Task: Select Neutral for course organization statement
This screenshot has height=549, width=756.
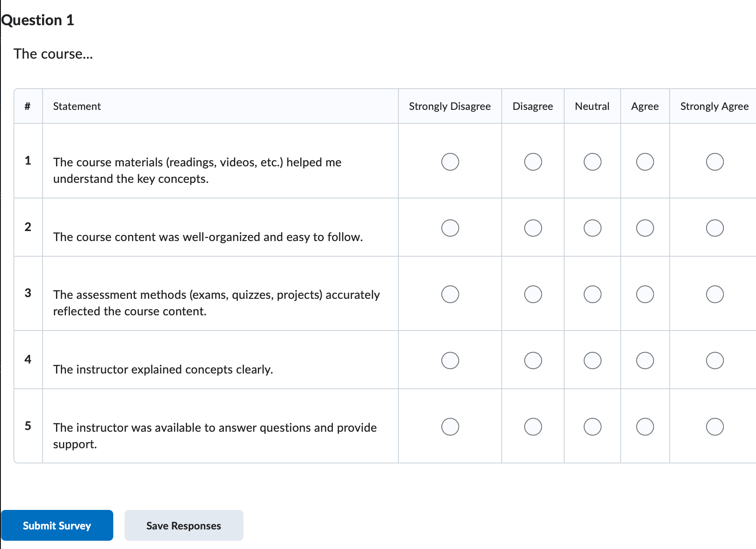Action: coord(592,228)
